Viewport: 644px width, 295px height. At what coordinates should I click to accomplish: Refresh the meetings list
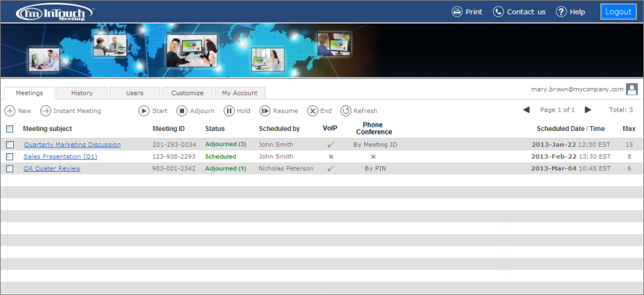346,111
